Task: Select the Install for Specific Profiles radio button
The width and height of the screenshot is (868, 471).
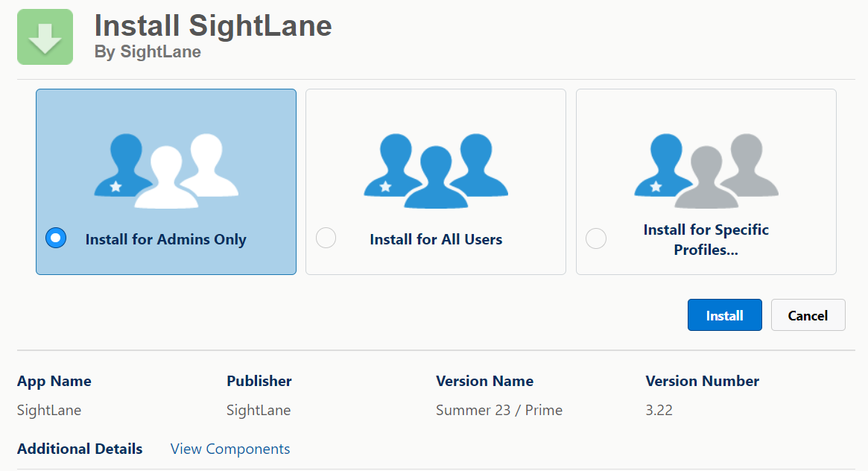Action: 596,238
